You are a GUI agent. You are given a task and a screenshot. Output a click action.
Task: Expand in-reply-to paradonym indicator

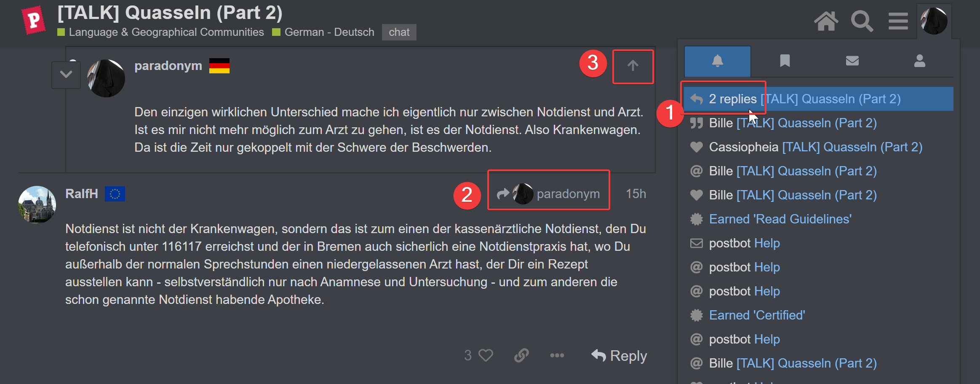[x=548, y=194]
